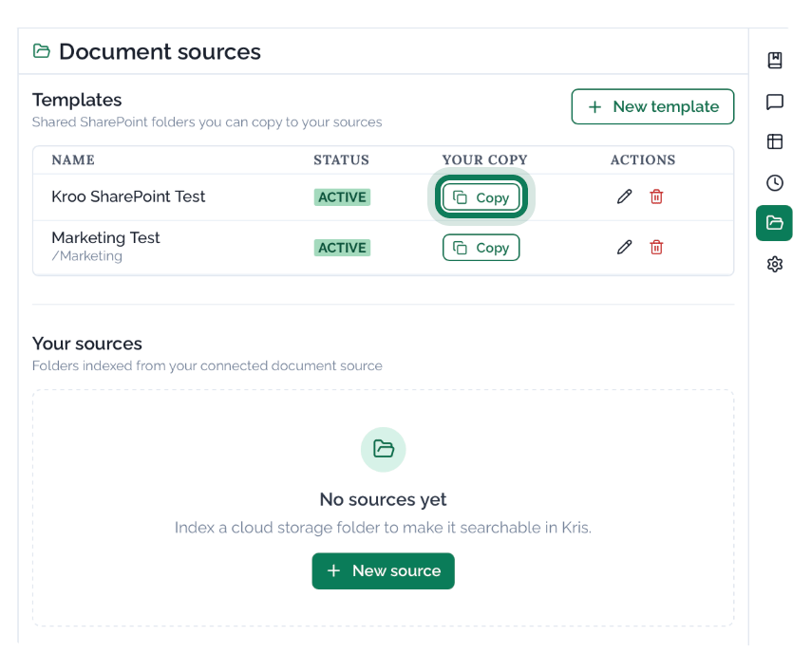The height and width of the screenshot is (672, 811).
Task: Select the Kroo SharePoint Test name
Action: [128, 196]
